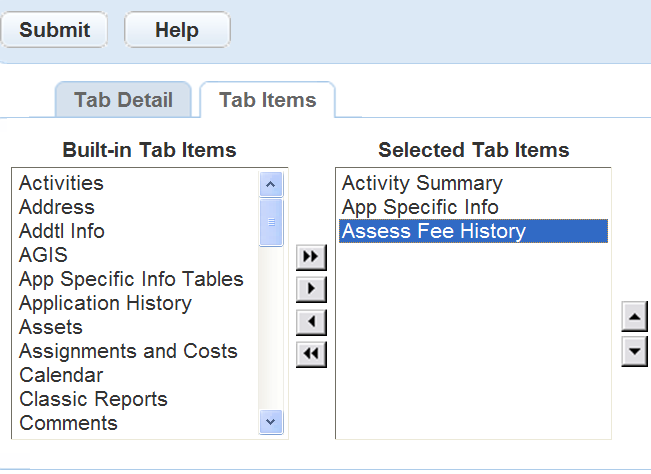Select highlighted Assess Fee History item
651x474 pixels.
pos(433,231)
